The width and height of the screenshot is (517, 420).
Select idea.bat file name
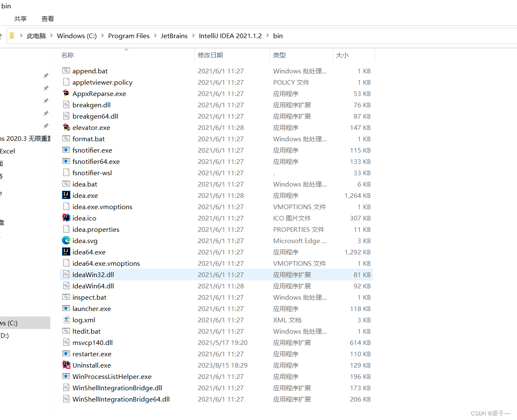click(x=85, y=184)
